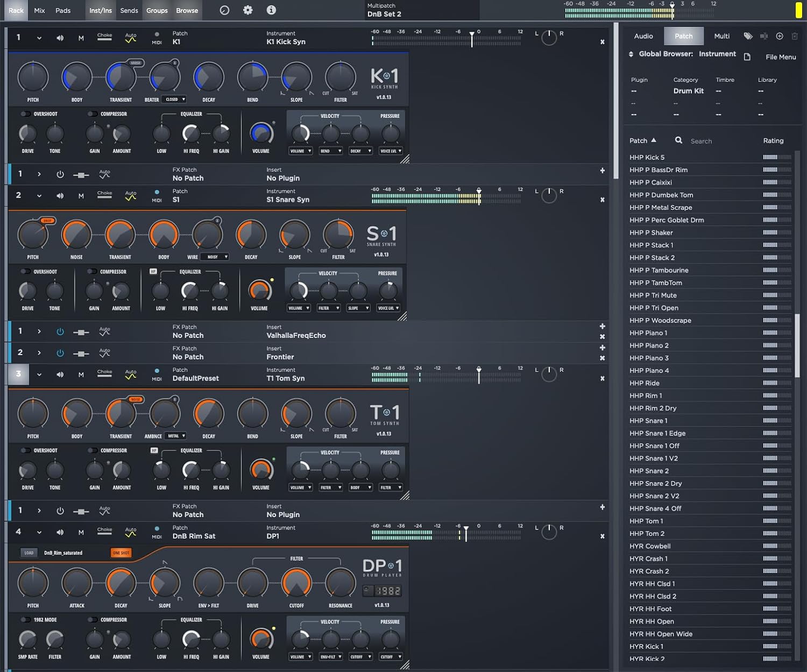Switch to the Mix tab
Viewport: 807px width, 672px height.
(39, 10)
